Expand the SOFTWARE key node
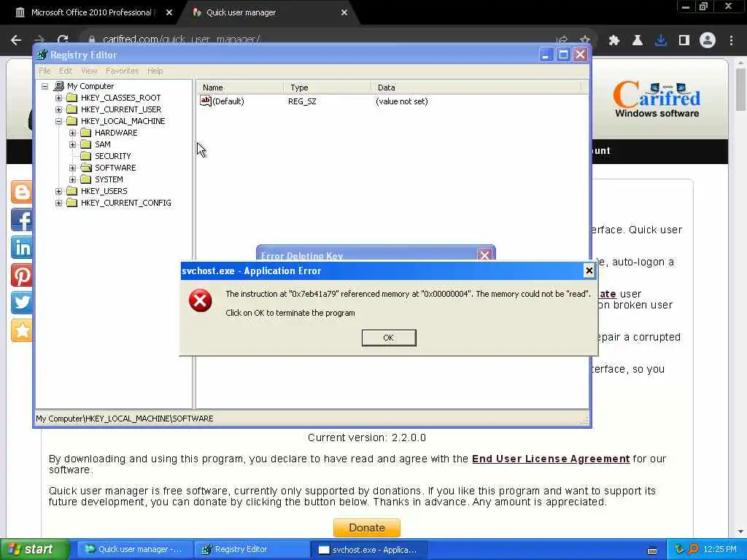The width and height of the screenshot is (747, 560). point(72,168)
